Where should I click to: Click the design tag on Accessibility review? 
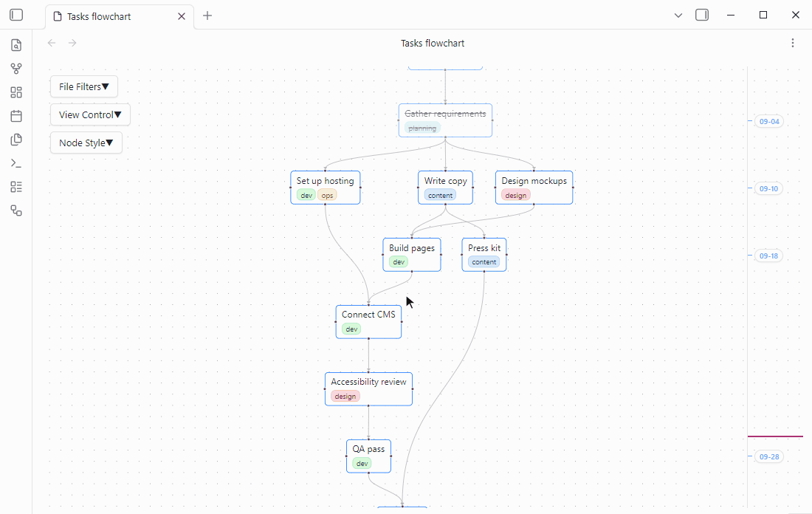tap(345, 397)
